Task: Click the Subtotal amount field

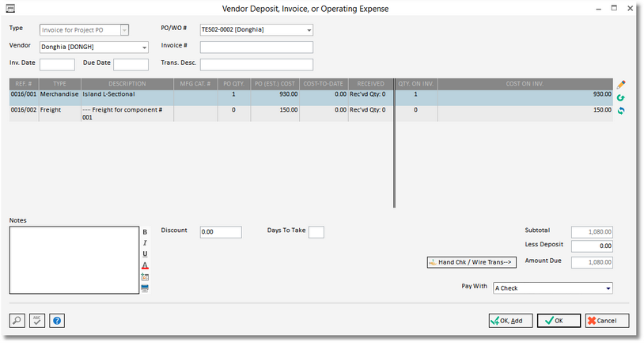Action: [592, 232]
